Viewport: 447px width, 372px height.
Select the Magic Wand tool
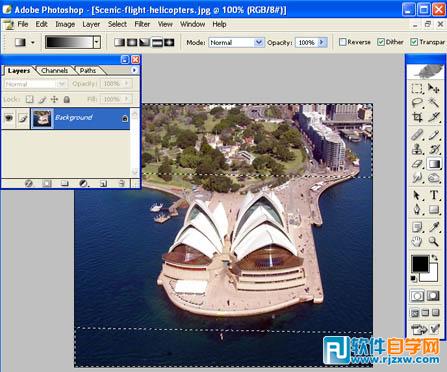(434, 103)
